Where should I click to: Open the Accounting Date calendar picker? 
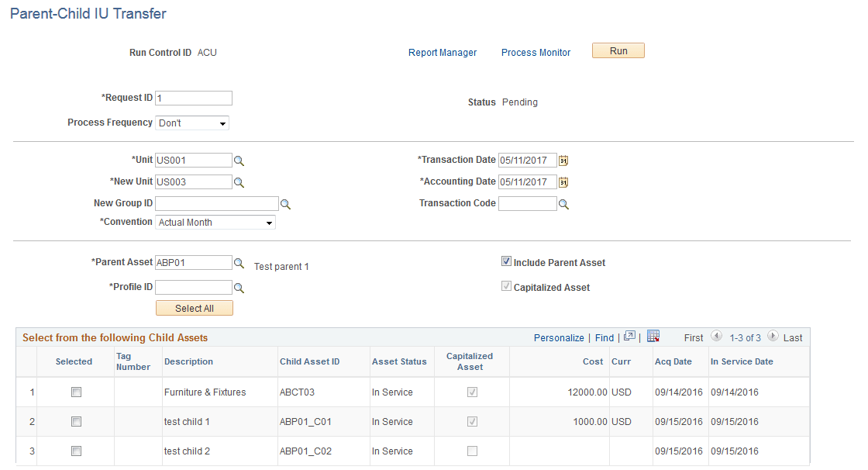click(563, 181)
